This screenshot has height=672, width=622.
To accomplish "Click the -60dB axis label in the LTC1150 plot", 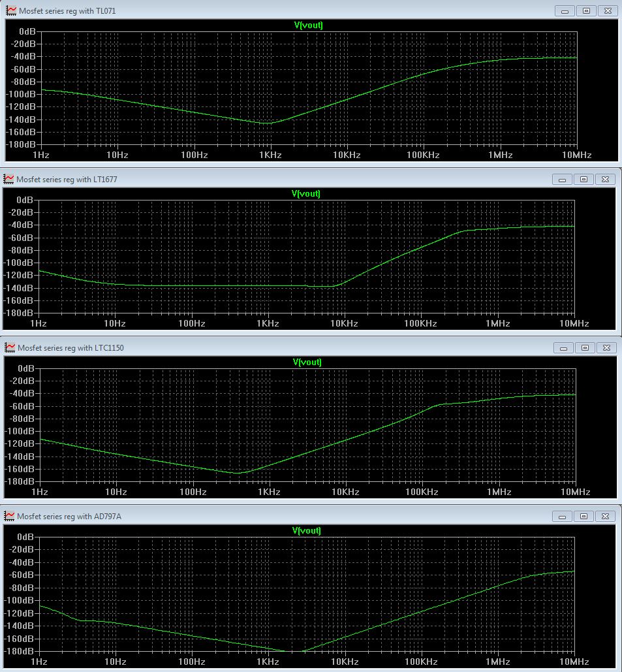I will tap(22, 406).
